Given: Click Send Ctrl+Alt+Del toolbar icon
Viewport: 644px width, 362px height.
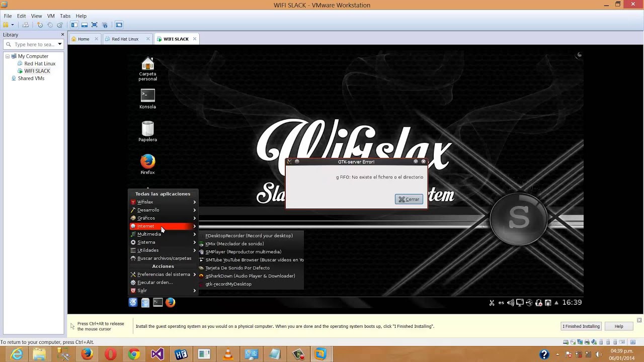Looking at the screenshot, I should [25, 25].
